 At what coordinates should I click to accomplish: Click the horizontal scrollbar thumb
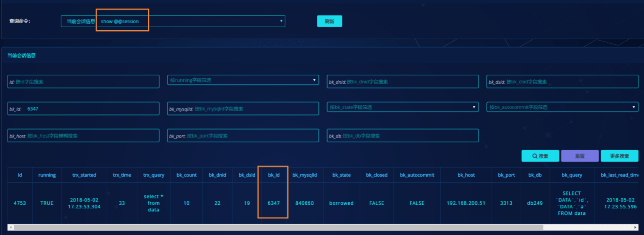pos(278,227)
